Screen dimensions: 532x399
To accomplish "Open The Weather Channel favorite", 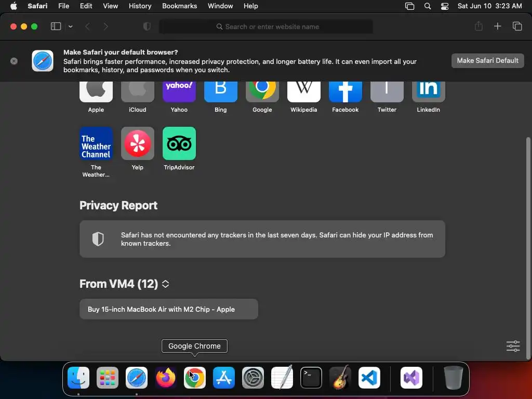I will (x=96, y=143).
